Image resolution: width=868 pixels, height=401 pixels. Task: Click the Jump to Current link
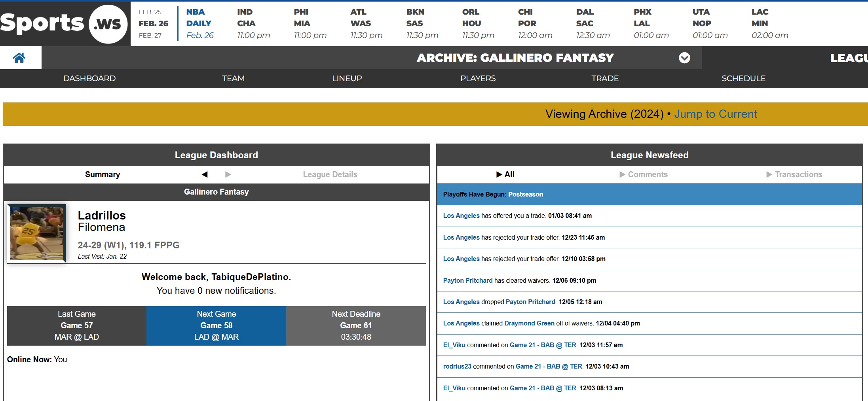[715, 114]
